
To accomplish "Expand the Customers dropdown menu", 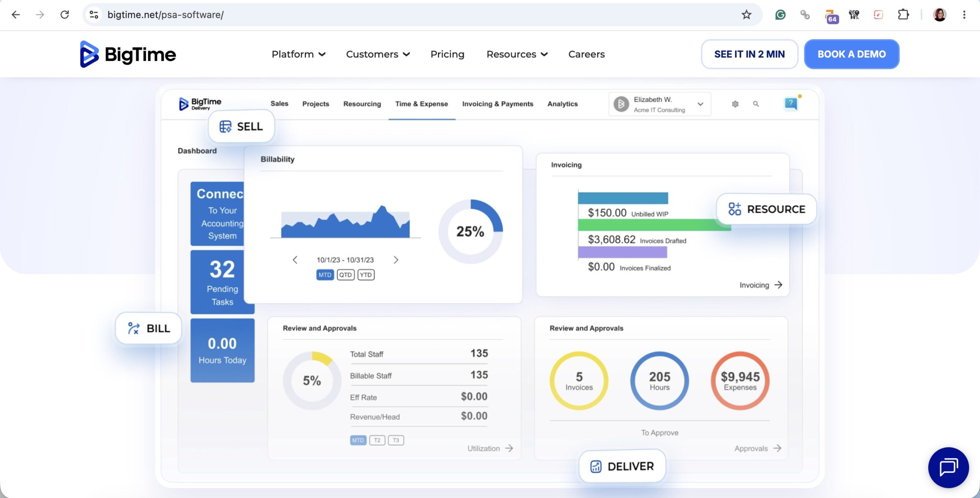I will [378, 54].
